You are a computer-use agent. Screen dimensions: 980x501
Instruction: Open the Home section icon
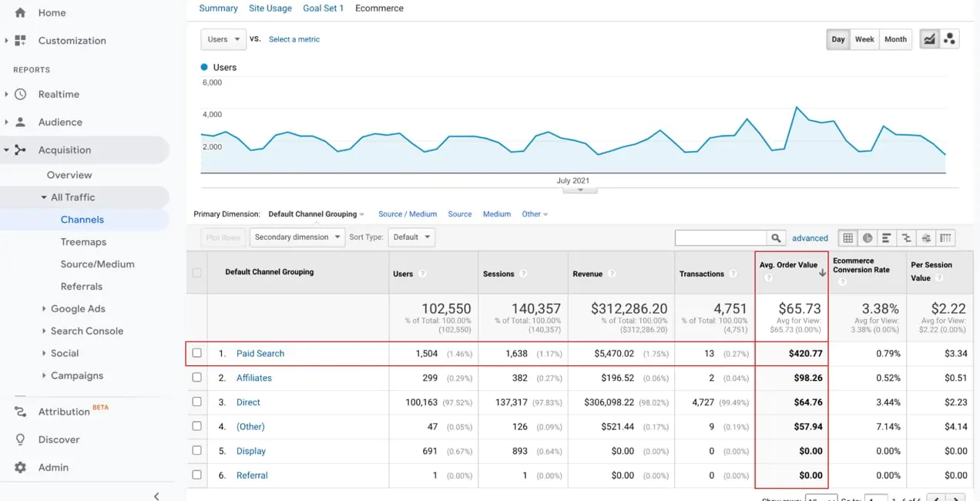[x=20, y=12]
